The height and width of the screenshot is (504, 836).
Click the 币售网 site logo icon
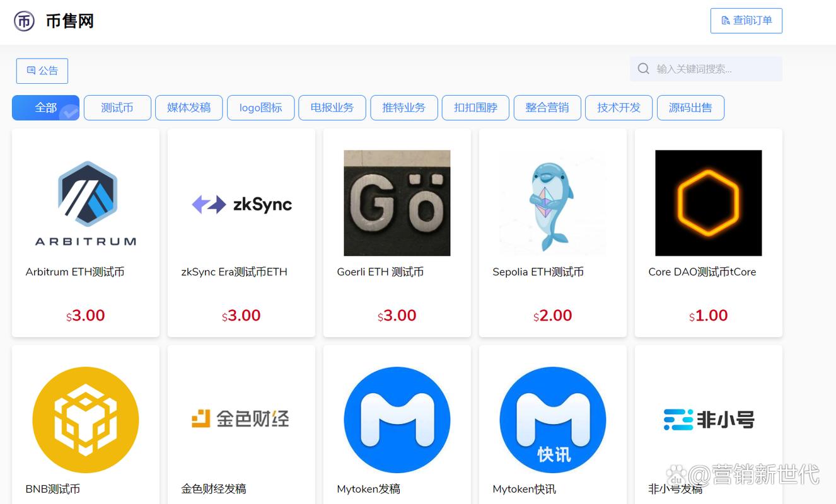pos(25,21)
